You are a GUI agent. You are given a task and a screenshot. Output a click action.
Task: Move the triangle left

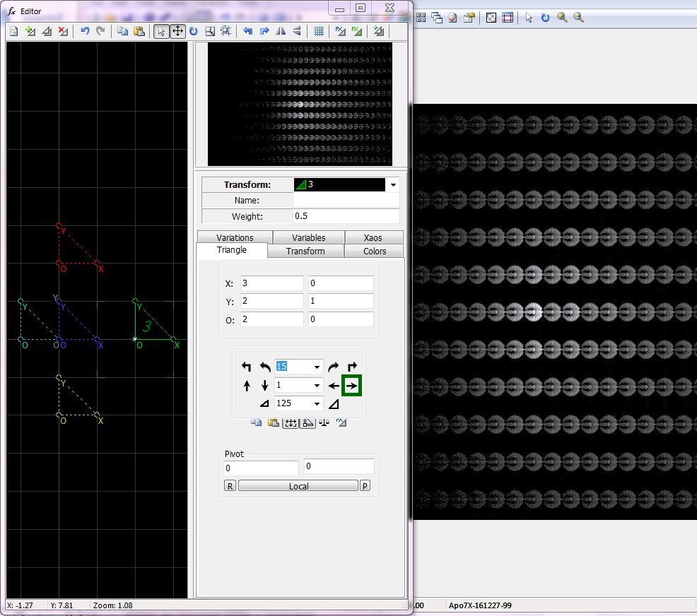[334, 386]
